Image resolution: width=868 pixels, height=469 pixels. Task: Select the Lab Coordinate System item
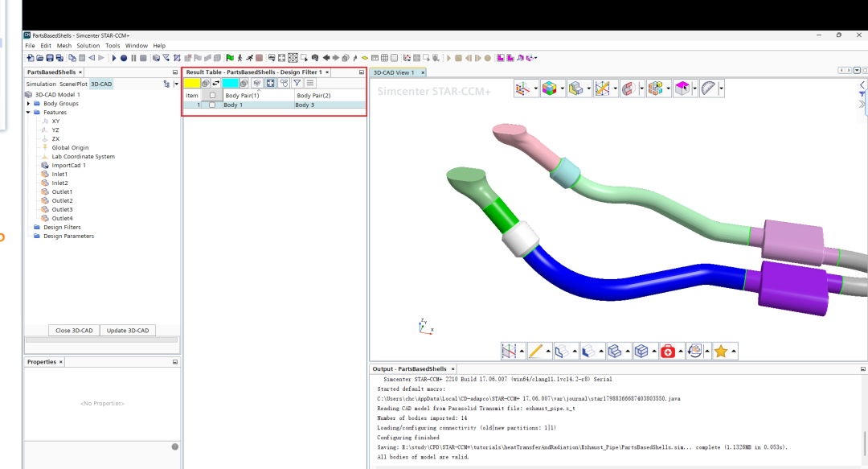click(x=83, y=156)
